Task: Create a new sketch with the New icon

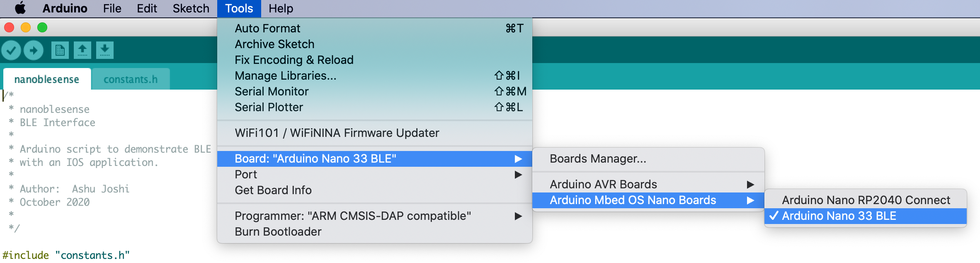Action: [x=60, y=50]
